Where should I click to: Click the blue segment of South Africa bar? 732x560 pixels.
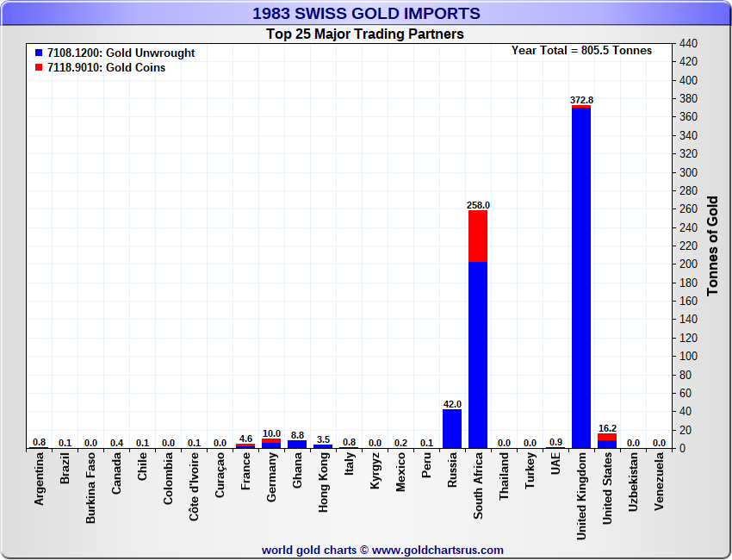[x=478, y=355]
